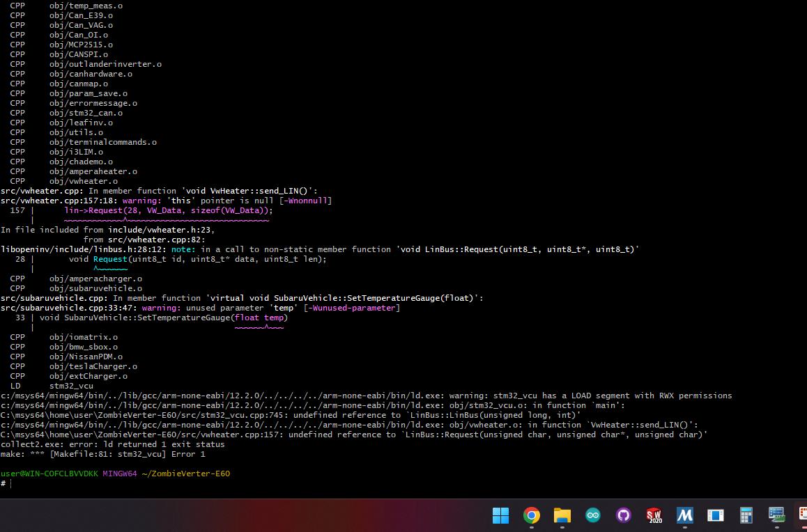Click the 'LD stm32_vcu' linker line
Image resolution: width=807 pixels, height=532 pixels.
pyautogui.click(x=52, y=386)
